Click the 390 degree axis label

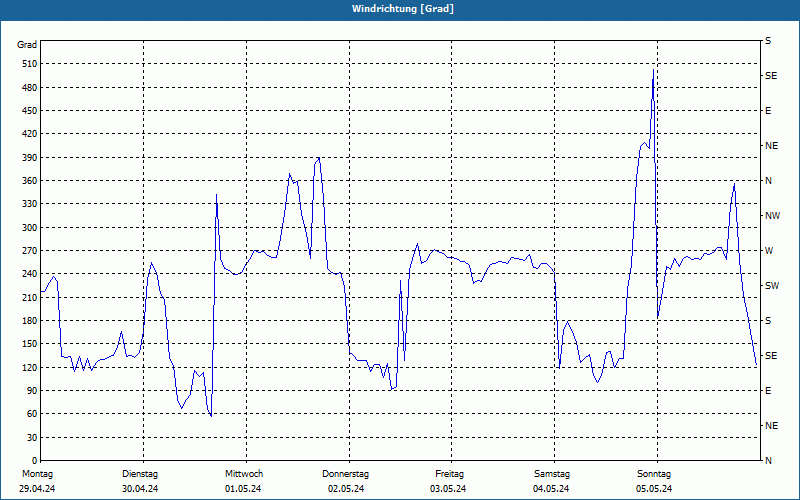(x=30, y=158)
